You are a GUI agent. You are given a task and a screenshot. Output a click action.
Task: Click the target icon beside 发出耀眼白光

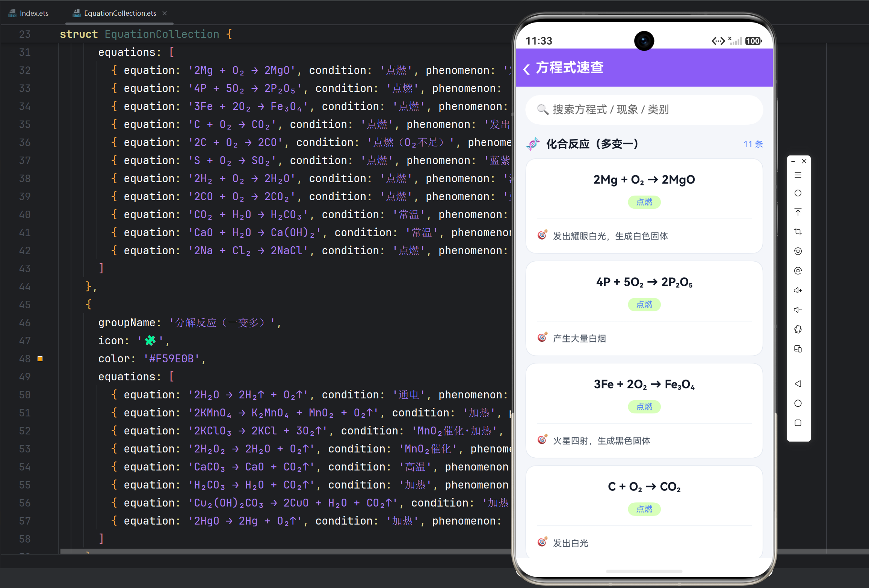pyautogui.click(x=542, y=235)
